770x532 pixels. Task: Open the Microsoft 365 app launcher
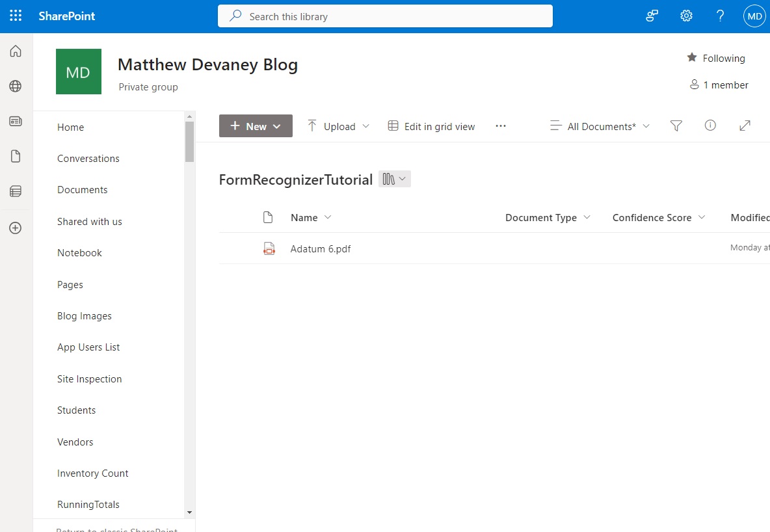(x=16, y=16)
